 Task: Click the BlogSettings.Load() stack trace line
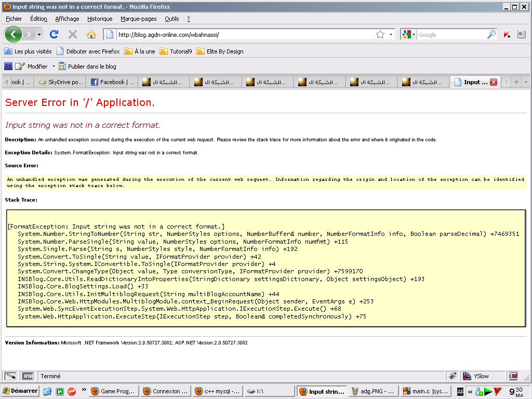(83, 286)
